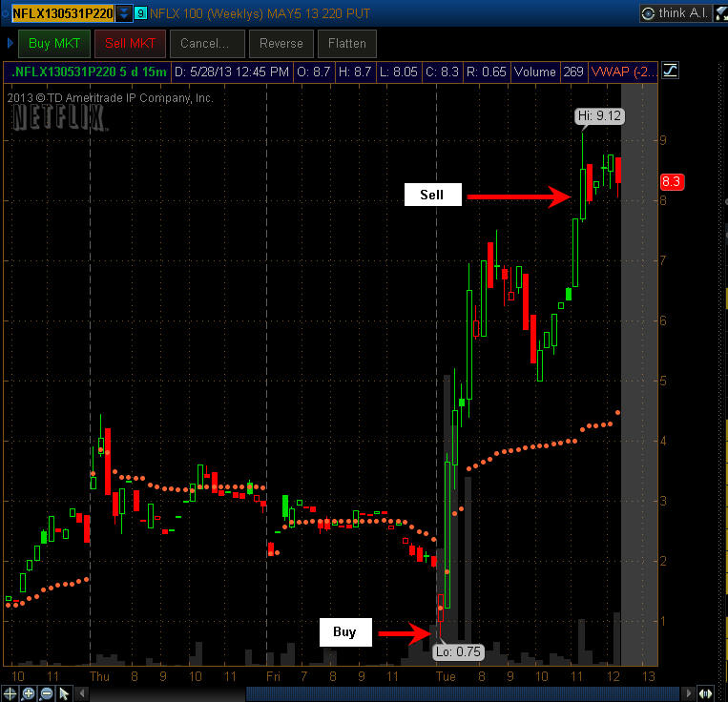The image size is (728, 702).
Task: Click the range value R: 0.65
Action: [x=486, y=72]
